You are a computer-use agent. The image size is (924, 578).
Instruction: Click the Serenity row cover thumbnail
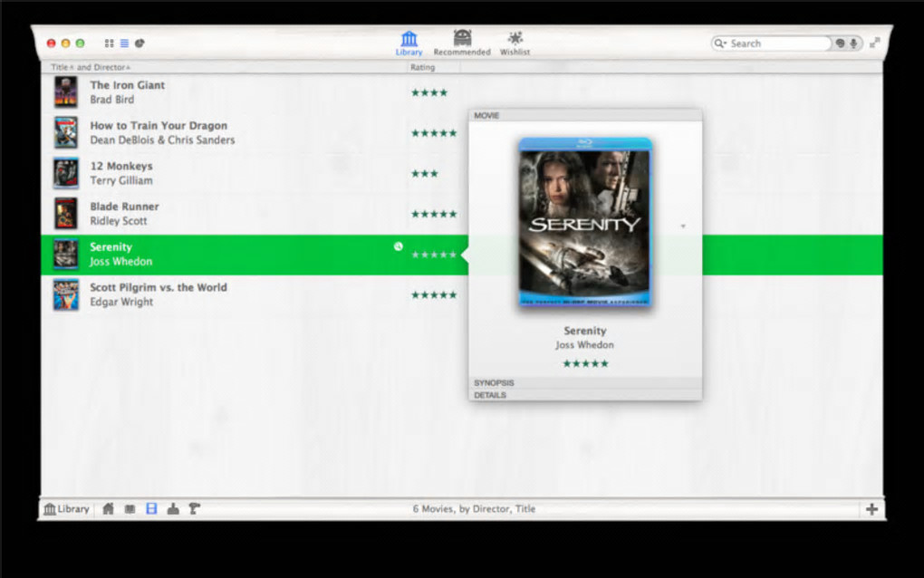point(66,254)
